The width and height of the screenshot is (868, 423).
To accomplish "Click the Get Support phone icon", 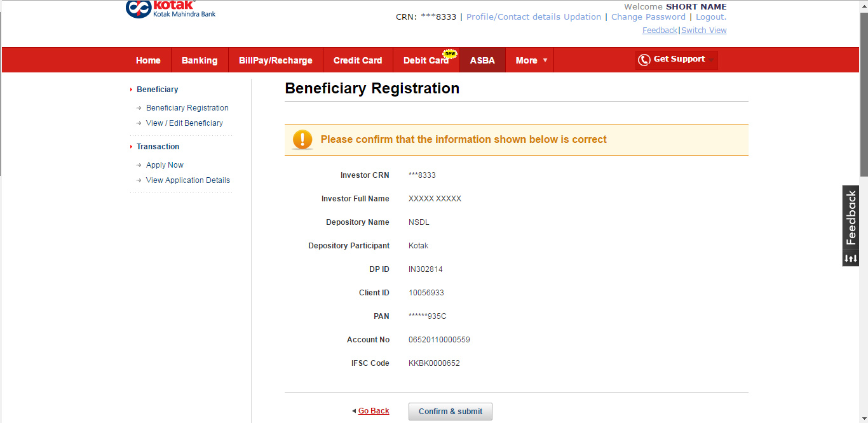I will pyautogui.click(x=644, y=60).
